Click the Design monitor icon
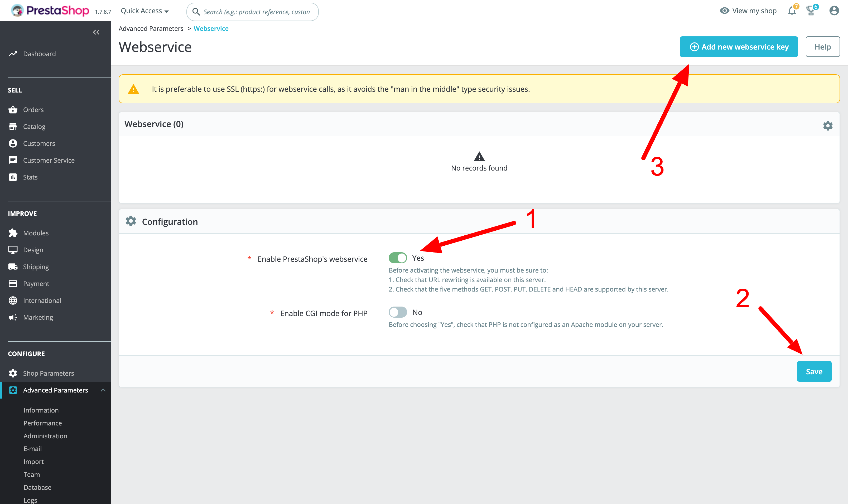Viewport: 848px width, 504px height. point(13,250)
